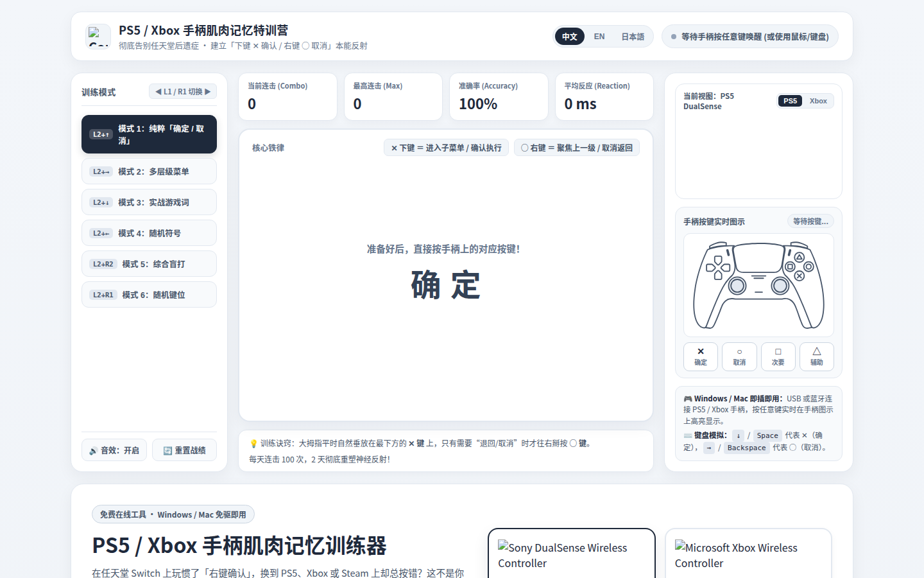
Task: Switch language to 日本語
Action: click(633, 37)
